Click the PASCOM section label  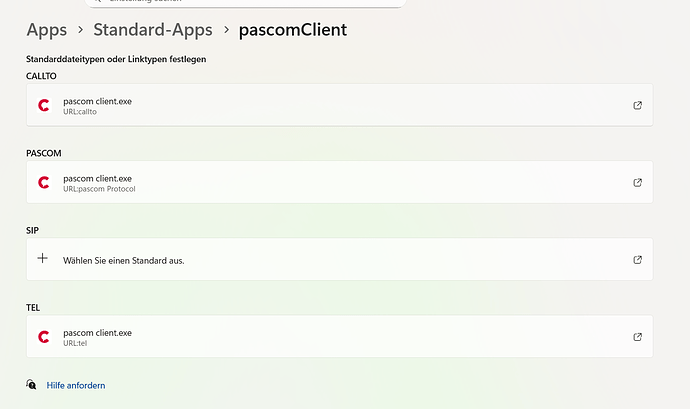44,153
